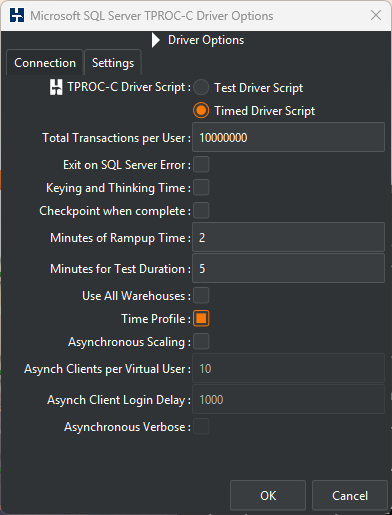Click the TPROC-C Driver Script icon

[56, 87]
